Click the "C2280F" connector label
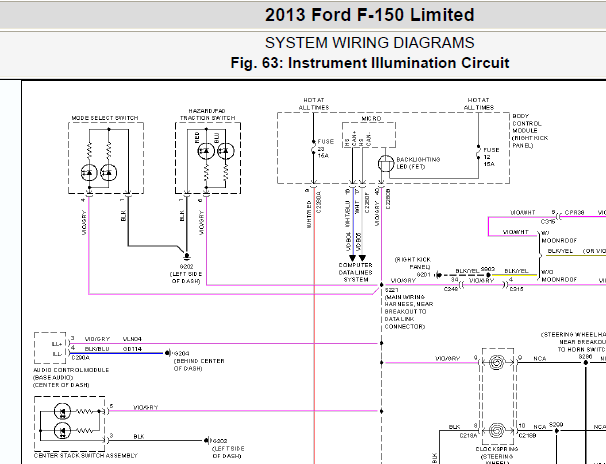 tap(367, 202)
